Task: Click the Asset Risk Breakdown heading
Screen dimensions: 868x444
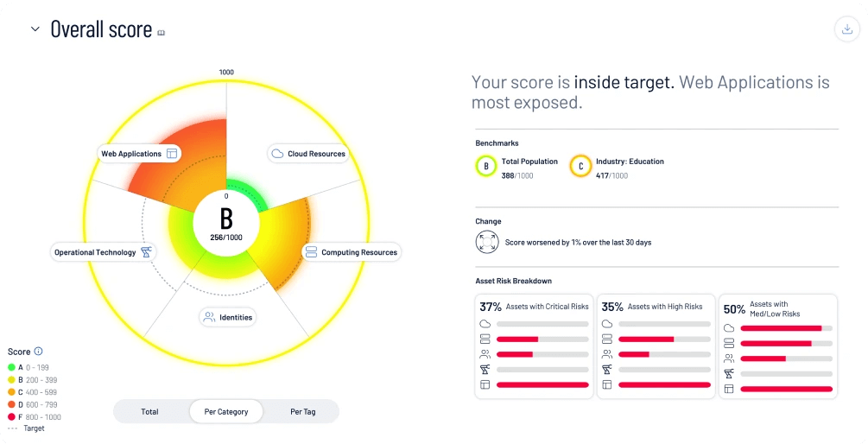Action: [513, 281]
